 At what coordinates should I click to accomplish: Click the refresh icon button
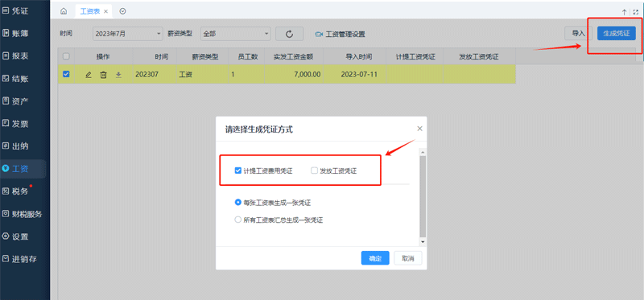(x=289, y=34)
